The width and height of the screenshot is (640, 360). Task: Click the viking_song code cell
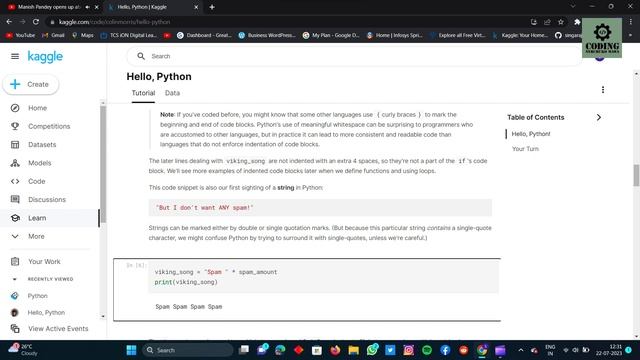323,277
